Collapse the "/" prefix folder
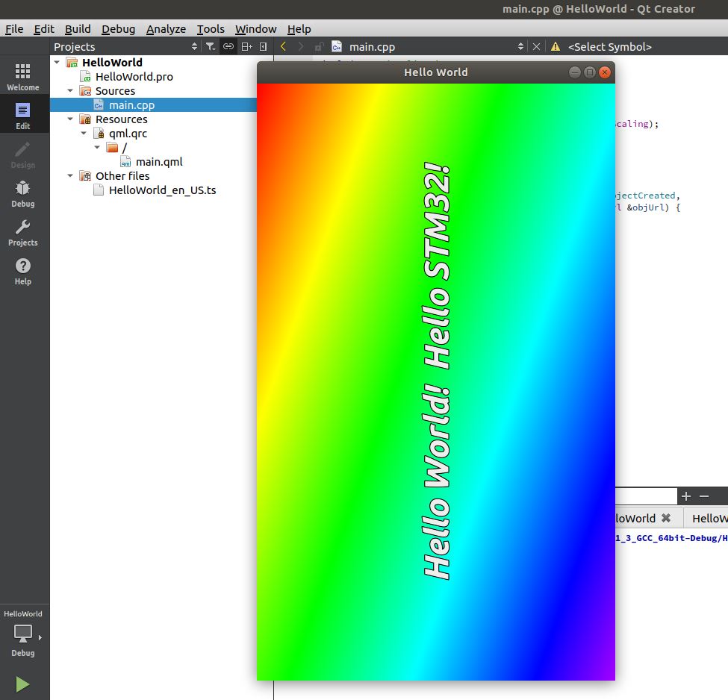The width and height of the screenshot is (728, 700). click(x=97, y=147)
